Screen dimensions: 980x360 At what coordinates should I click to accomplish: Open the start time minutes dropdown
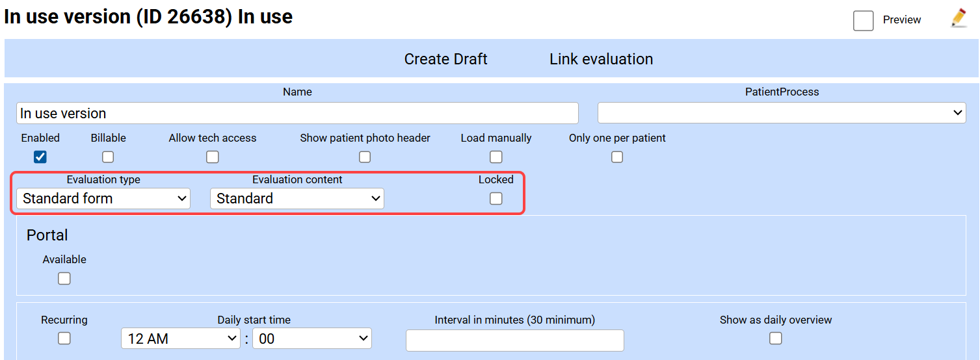(312, 339)
